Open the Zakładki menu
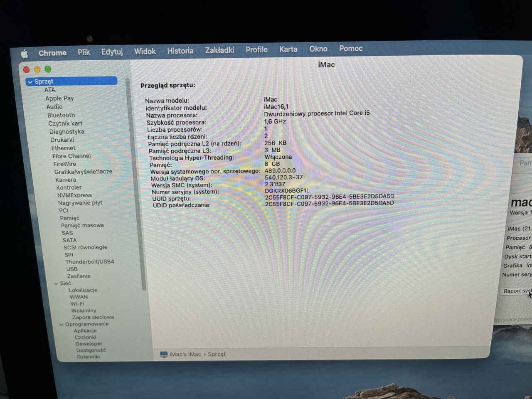The width and height of the screenshot is (532, 399). 219,50
